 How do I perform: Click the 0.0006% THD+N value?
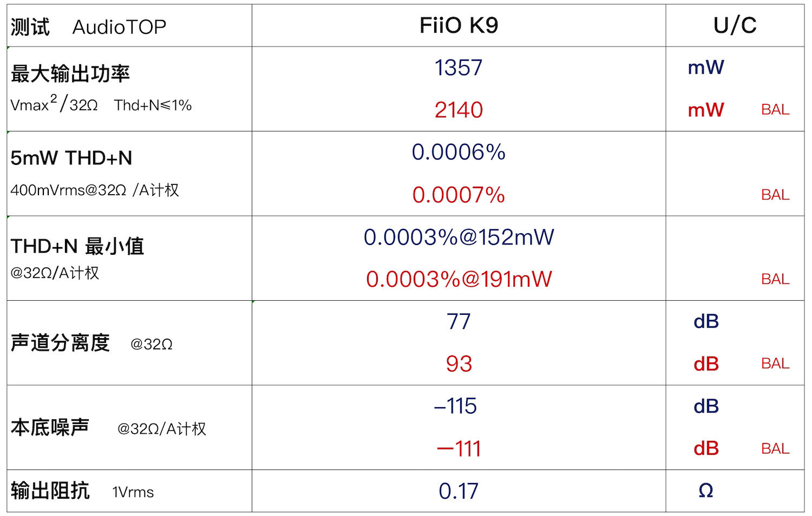(459, 153)
